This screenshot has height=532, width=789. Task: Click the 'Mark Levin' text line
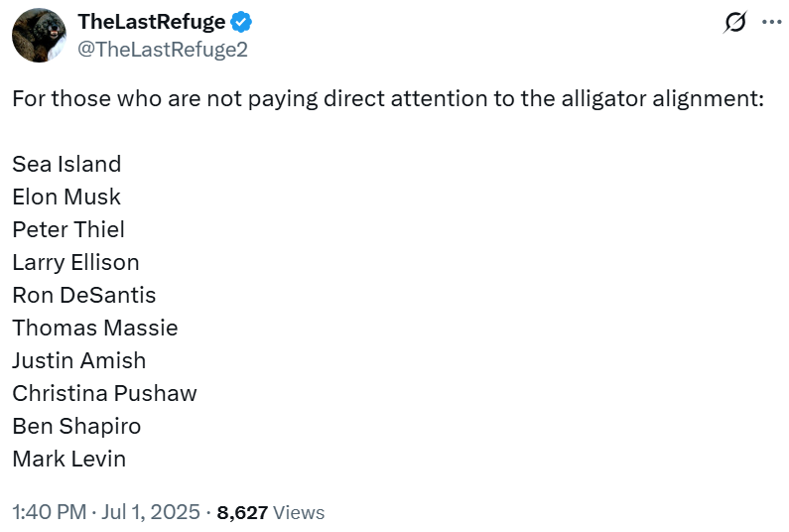pos(69,459)
